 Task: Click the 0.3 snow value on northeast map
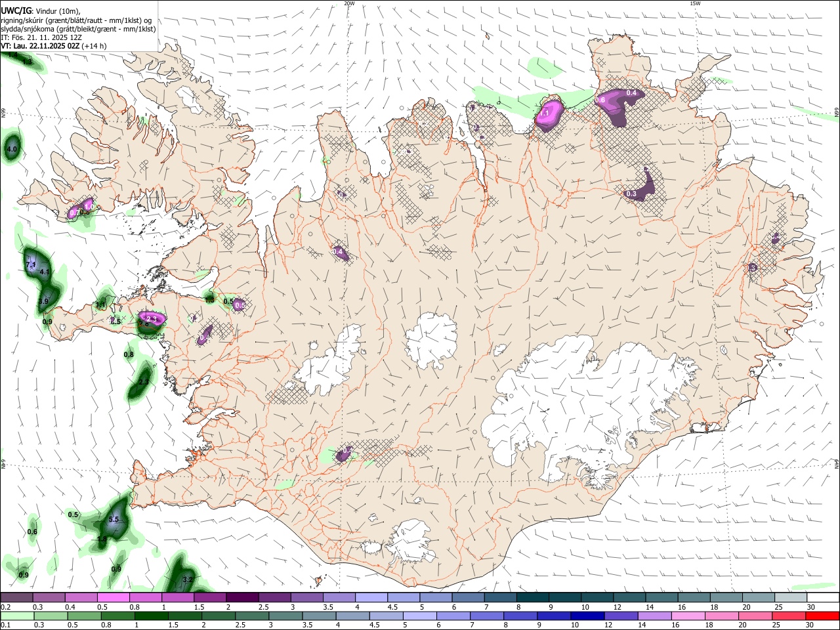(x=631, y=194)
